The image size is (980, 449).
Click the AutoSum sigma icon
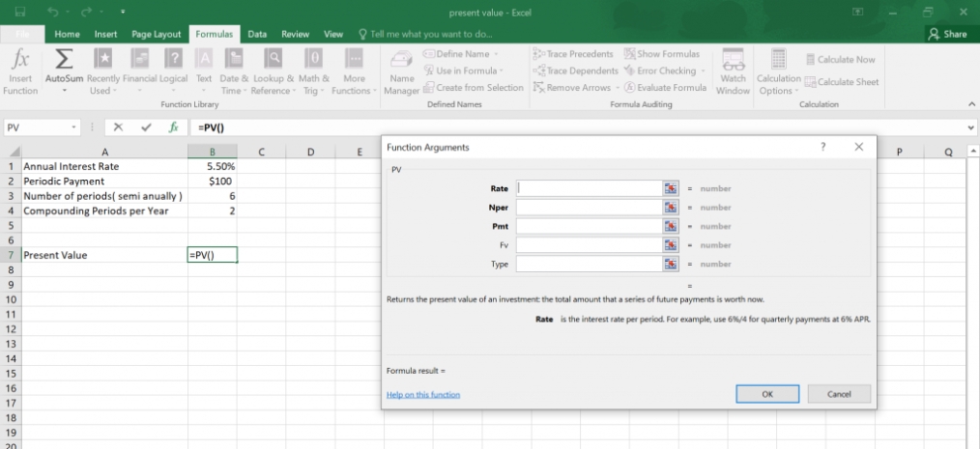(64, 60)
